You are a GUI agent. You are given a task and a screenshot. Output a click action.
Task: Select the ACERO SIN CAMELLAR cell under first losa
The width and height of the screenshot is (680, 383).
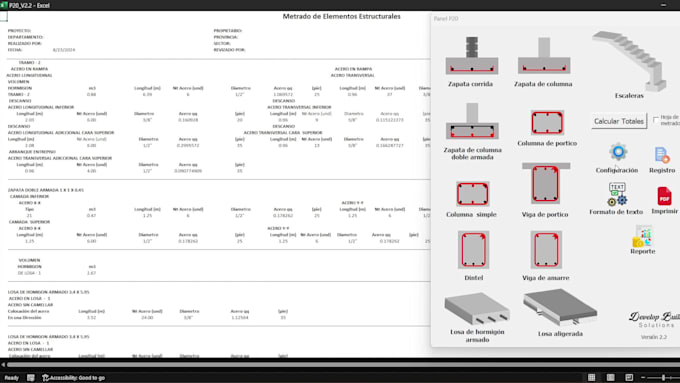pos(30,305)
